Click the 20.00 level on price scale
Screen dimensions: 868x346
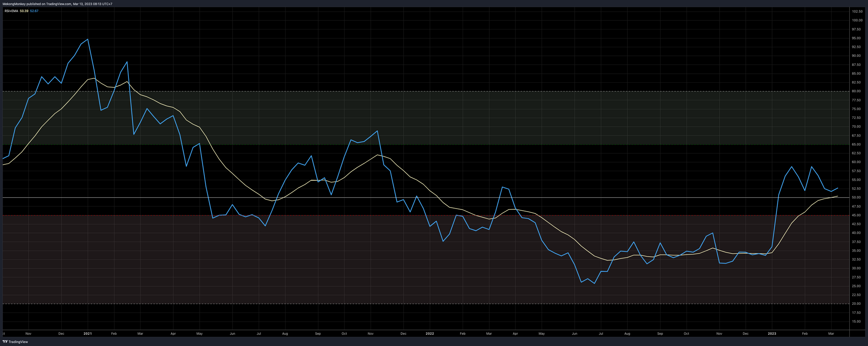pyautogui.click(x=857, y=304)
